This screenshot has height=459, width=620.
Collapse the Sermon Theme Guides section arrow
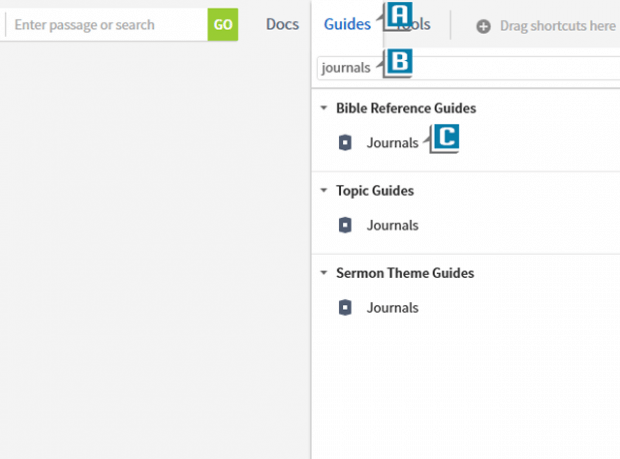pyautogui.click(x=324, y=273)
